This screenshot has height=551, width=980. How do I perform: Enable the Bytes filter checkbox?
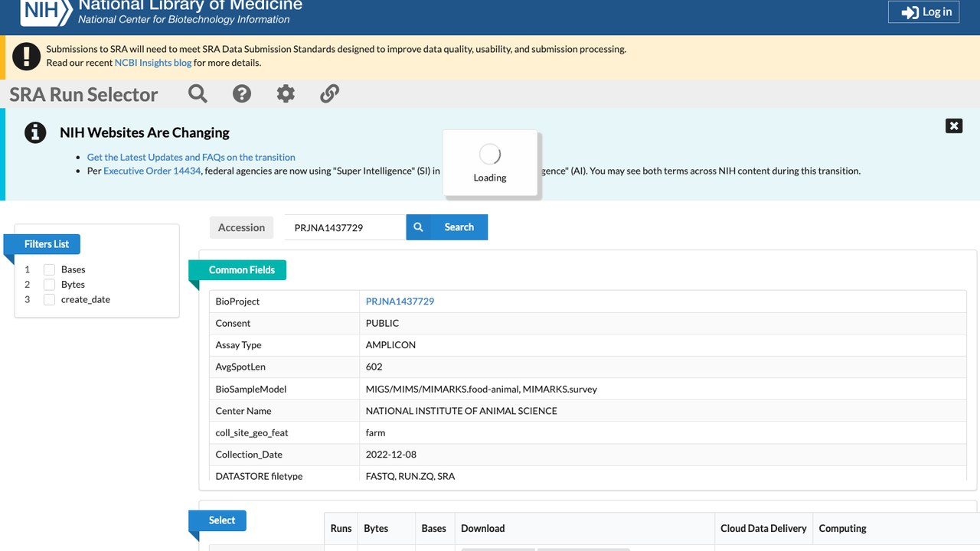coord(50,284)
